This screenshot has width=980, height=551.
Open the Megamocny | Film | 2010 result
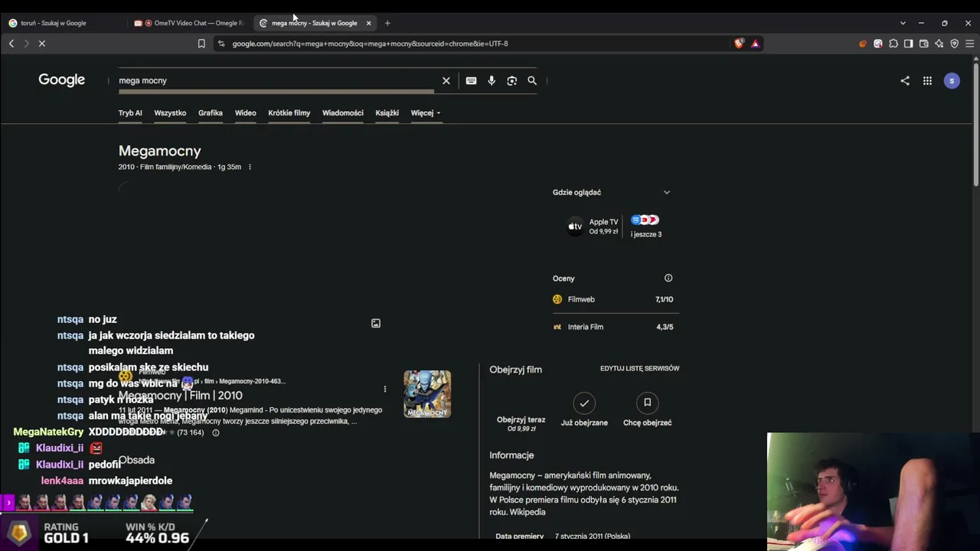click(x=181, y=396)
